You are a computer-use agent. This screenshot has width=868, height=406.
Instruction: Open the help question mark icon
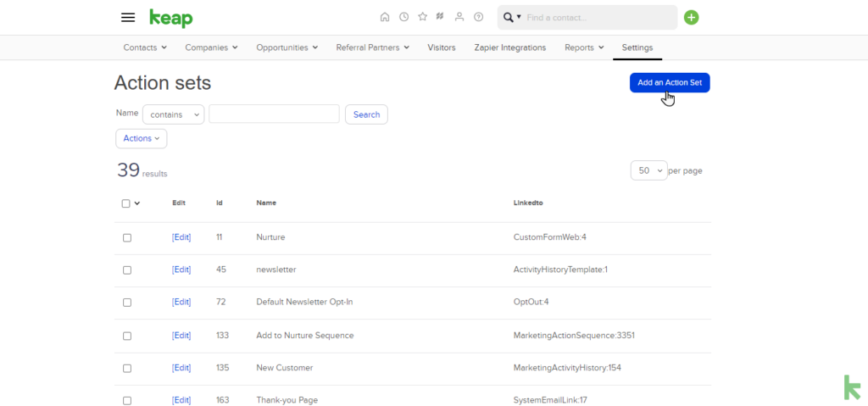point(478,17)
